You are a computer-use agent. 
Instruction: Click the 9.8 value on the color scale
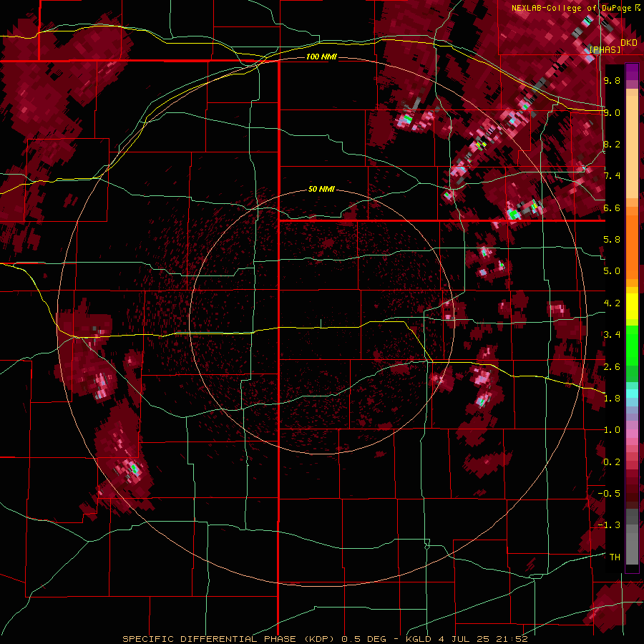pos(612,81)
